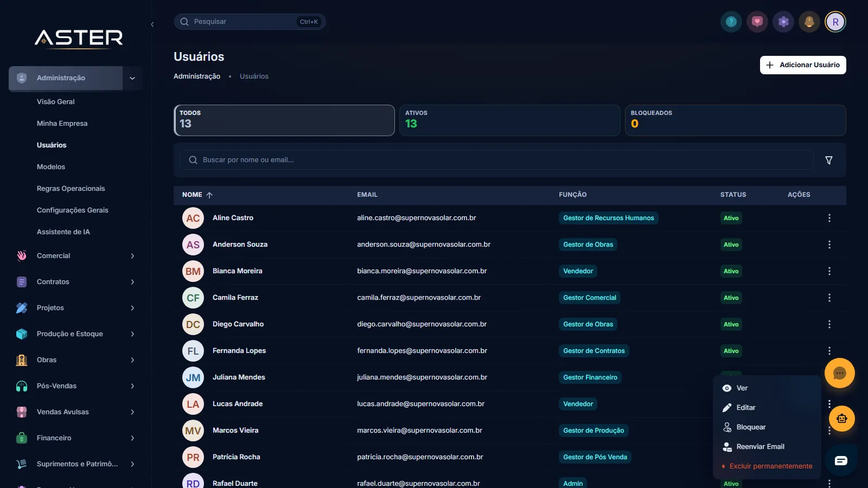
Task: Open the heart feedback icon
Action: click(x=757, y=22)
